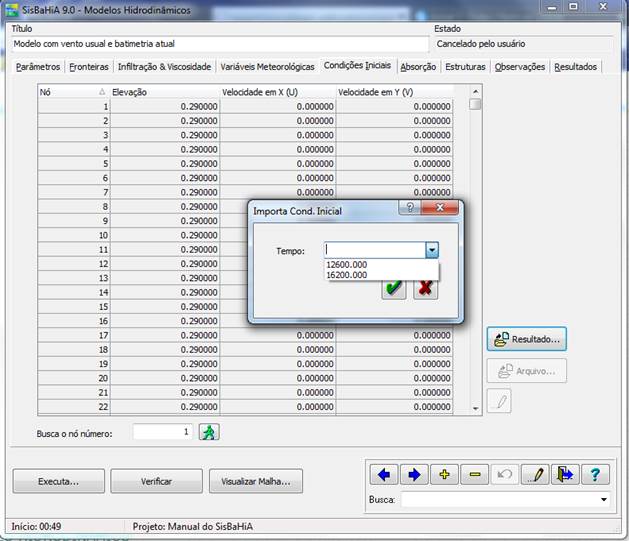The height and width of the screenshot is (541, 629).
Task: Click the Título text field
Action: [x=220, y=44]
